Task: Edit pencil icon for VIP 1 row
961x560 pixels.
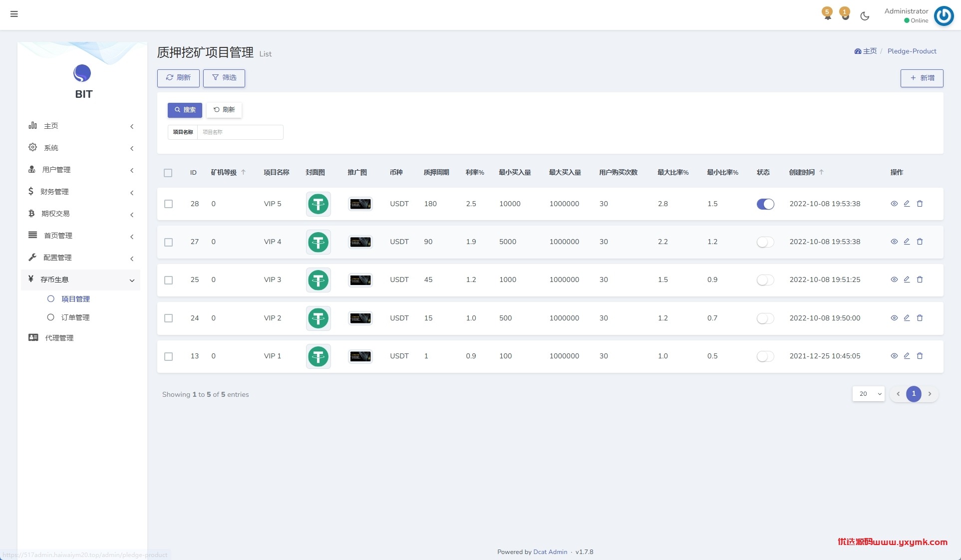Action: click(907, 356)
